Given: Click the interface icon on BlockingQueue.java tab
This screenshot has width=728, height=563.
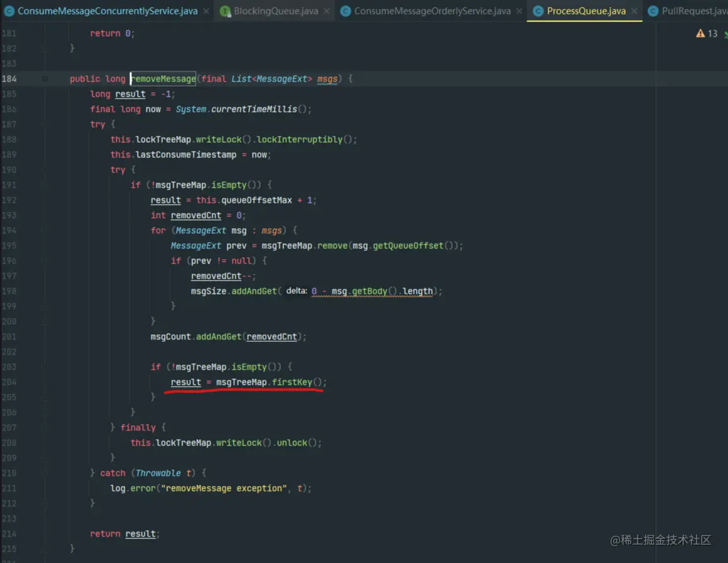Looking at the screenshot, I should (225, 11).
